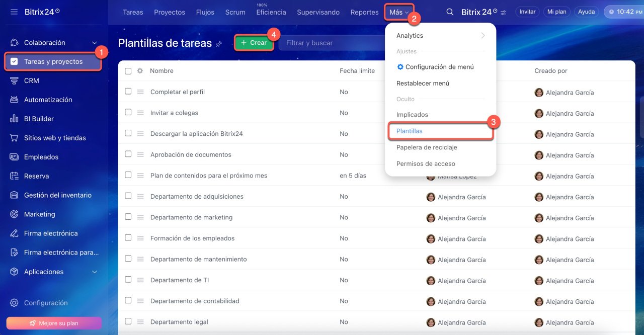The width and height of the screenshot is (644, 335).
Task: Open CRM from the sidebar
Action: tap(31, 80)
